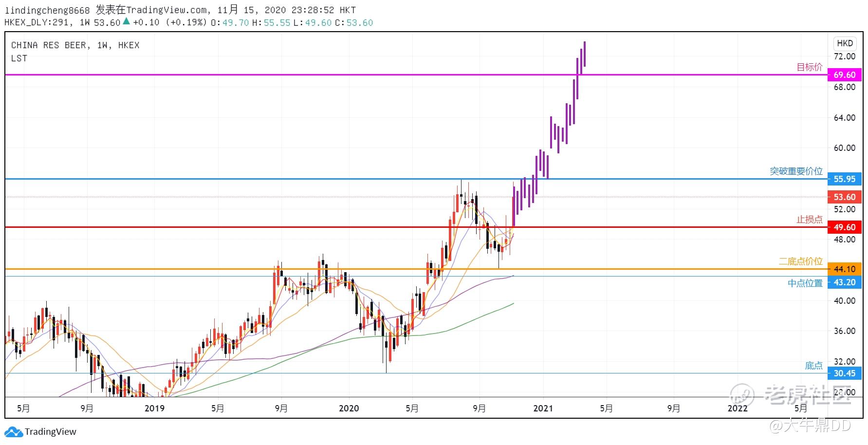Click the 止损点 line label
Viewport: 868px width, 445px height.
click(x=810, y=220)
